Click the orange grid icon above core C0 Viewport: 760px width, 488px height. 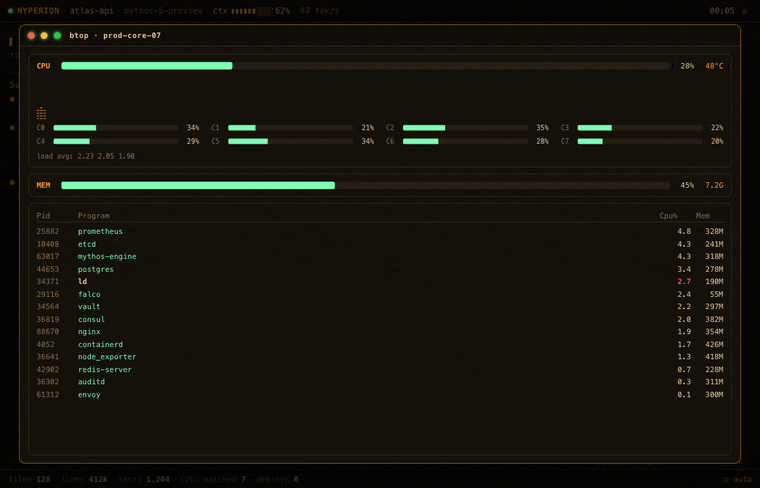click(x=41, y=113)
